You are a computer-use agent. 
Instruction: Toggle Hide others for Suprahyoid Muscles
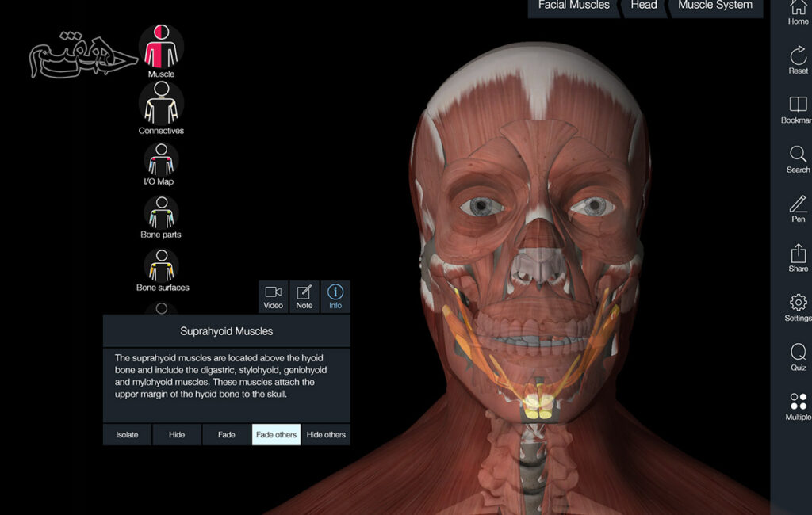326,434
